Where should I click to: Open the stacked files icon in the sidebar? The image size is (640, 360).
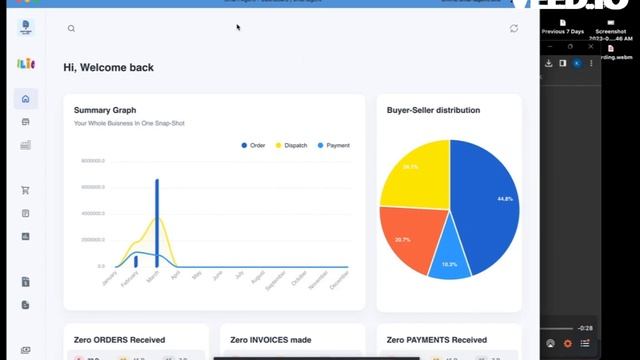pos(25,305)
